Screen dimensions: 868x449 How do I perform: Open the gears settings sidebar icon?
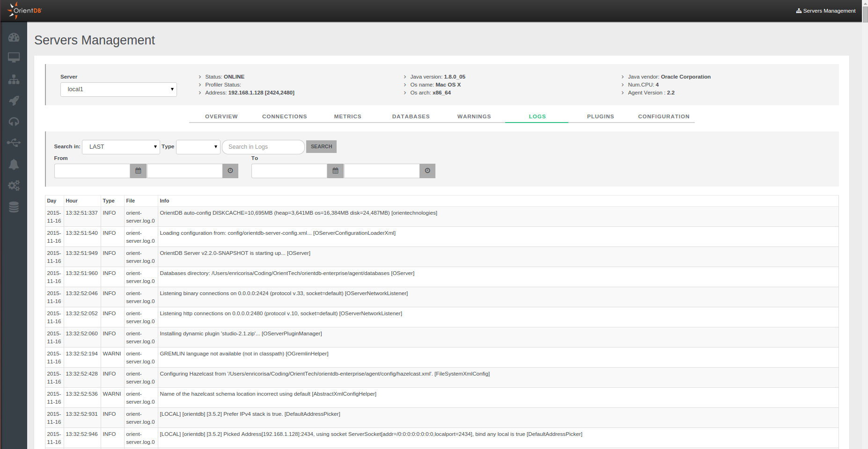point(14,186)
